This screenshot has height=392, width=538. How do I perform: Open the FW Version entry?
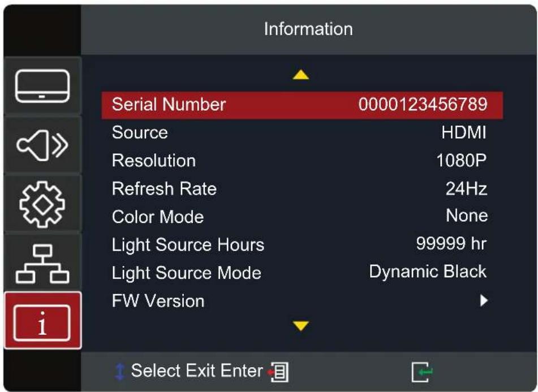pos(302,301)
